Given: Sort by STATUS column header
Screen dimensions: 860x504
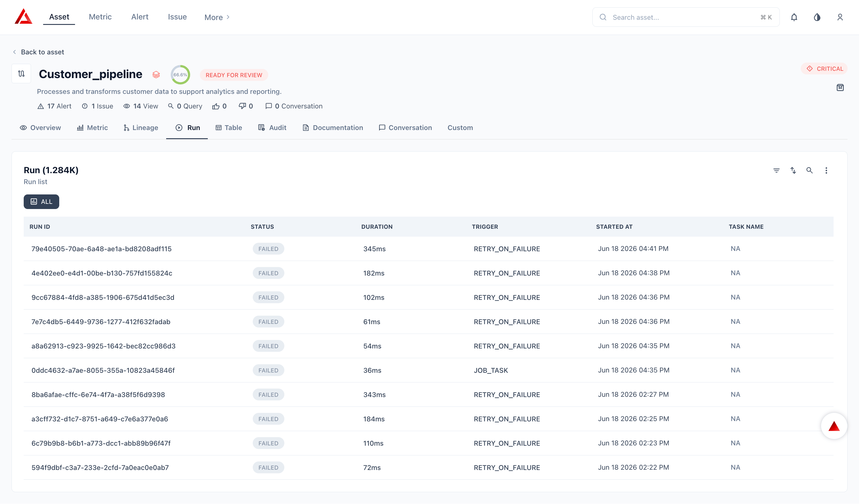Looking at the screenshot, I should point(262,227).
